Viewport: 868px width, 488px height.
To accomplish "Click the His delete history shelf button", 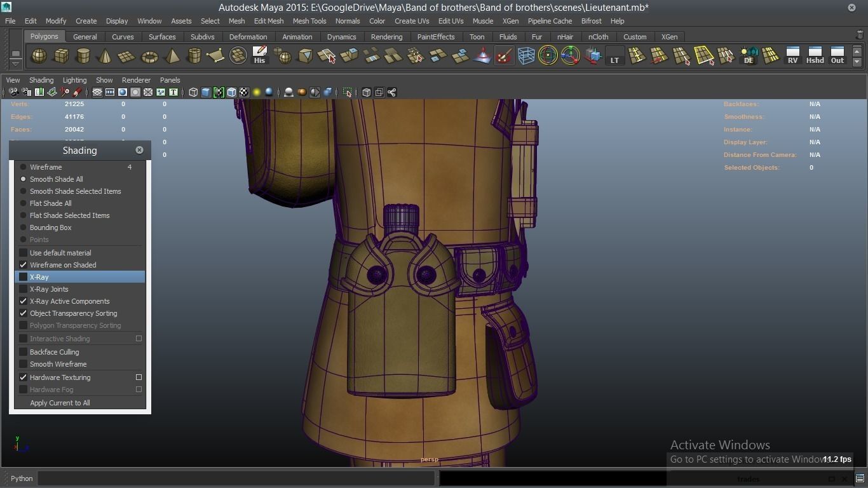I will (x=259, y=55).
